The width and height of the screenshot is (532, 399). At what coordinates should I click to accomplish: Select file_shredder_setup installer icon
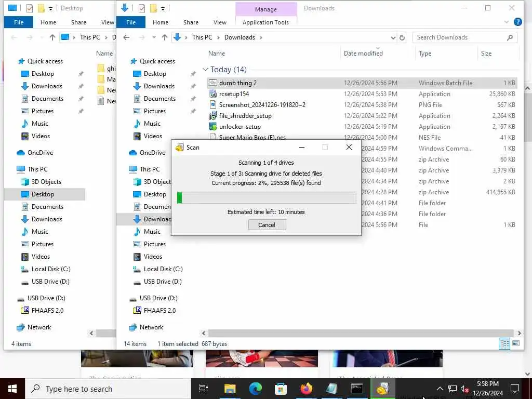click(x=212, y=116)
